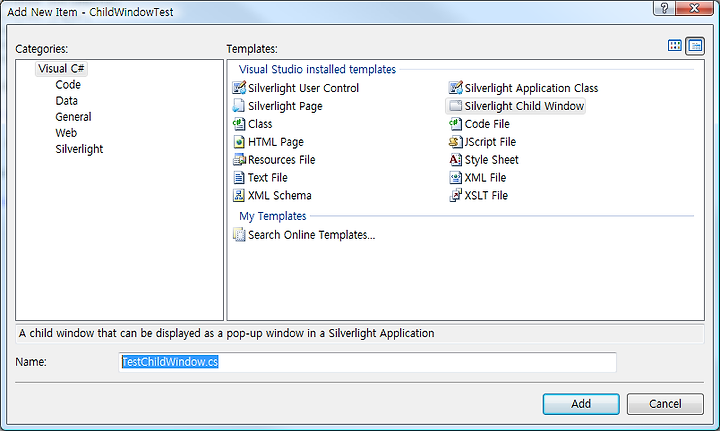Click the Style Sheet label
This screenshot has width=720, height=431.
coord(491,160)
